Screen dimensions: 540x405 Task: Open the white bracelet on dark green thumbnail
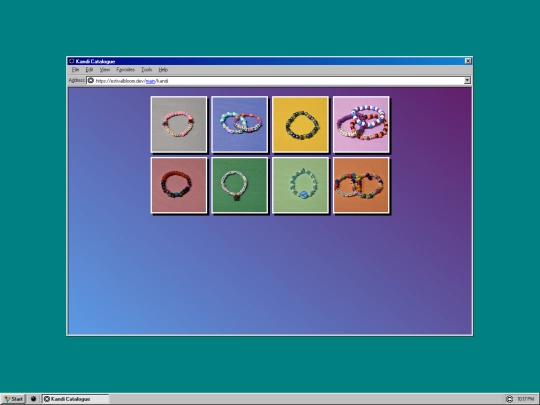[x=240, y=185]
